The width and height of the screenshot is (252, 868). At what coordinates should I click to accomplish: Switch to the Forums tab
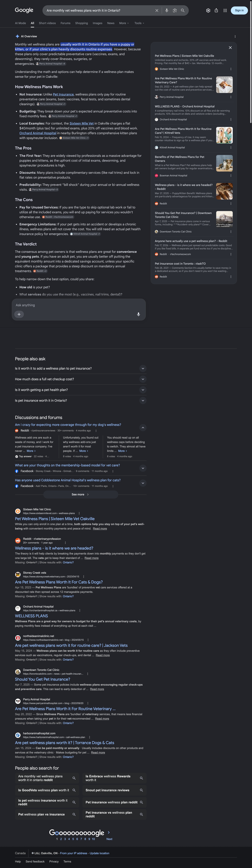click(x=65, y=23)
